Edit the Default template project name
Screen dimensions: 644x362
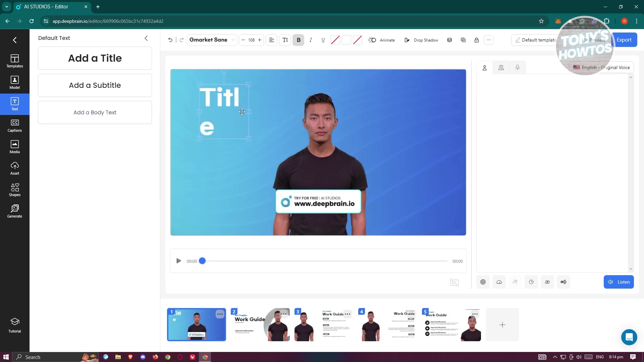point(536,40)
